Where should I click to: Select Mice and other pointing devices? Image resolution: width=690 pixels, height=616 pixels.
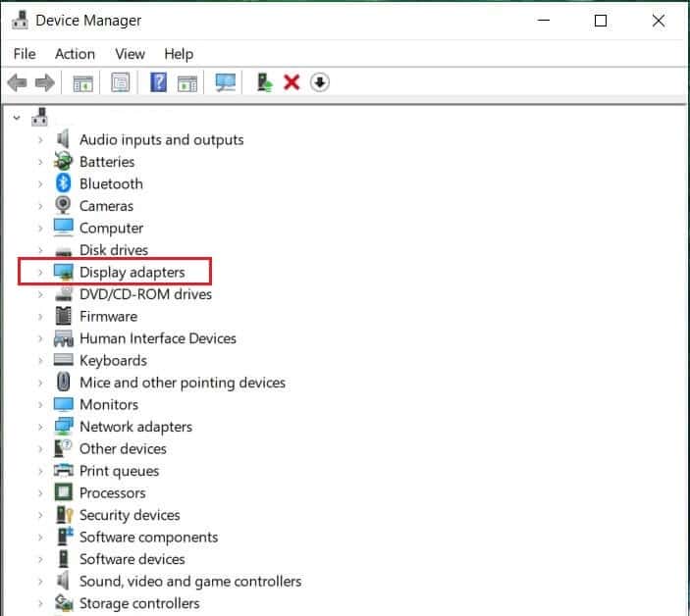coord(182,383)
